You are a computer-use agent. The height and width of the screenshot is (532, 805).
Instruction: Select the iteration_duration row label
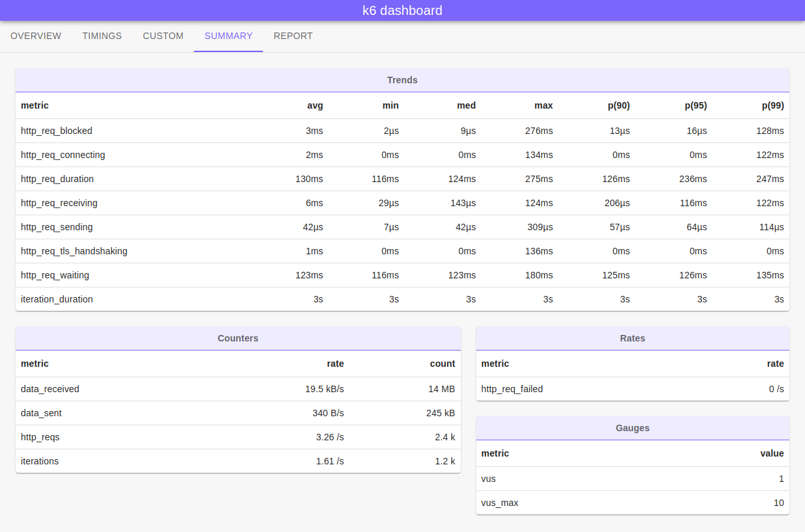[57, 299]
